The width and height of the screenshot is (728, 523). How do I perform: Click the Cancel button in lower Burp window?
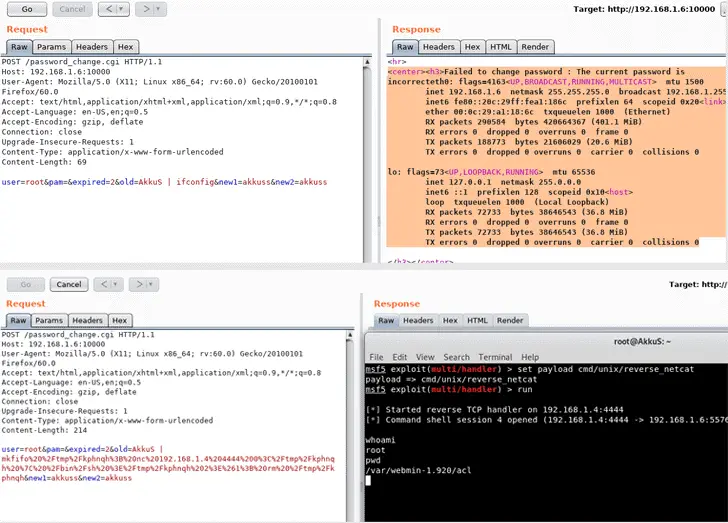[x=69, y=284]
